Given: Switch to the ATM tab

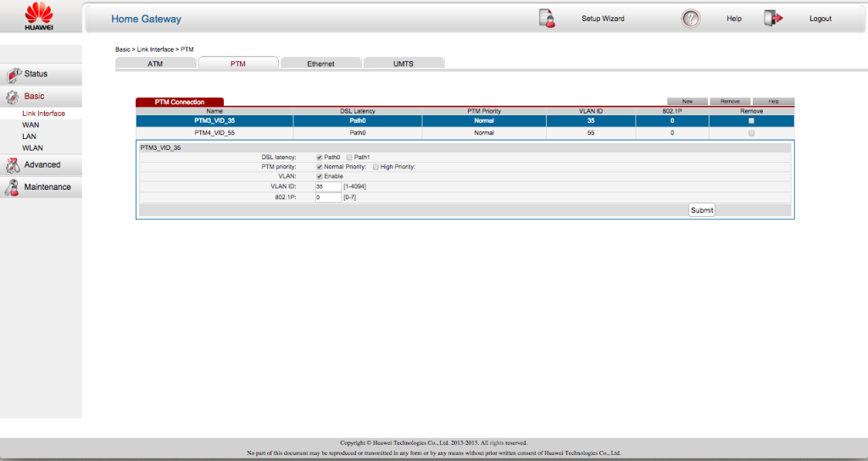Looking at the screenshot, I should pyautogui.click(x=155, y=64).
